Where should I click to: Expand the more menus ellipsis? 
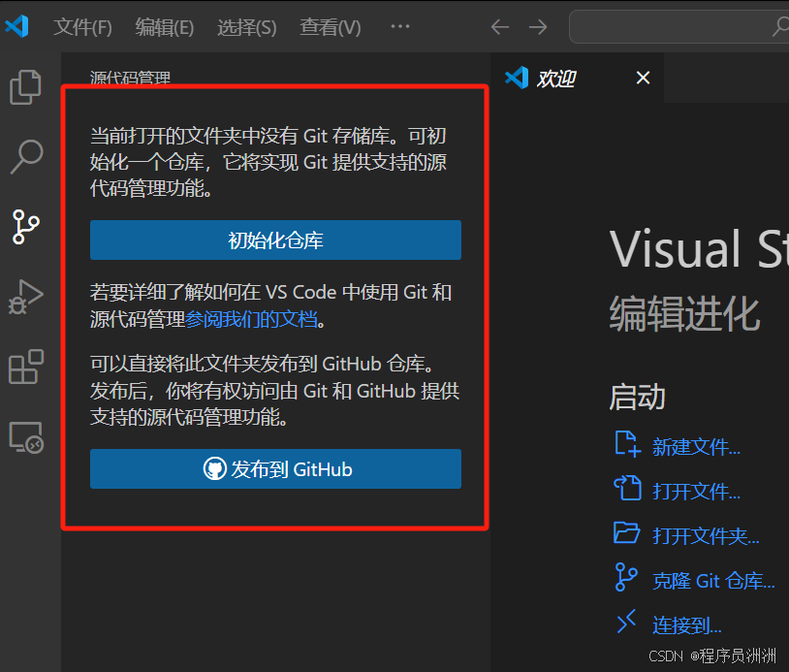pyautogui.click(x=400, y=26)
